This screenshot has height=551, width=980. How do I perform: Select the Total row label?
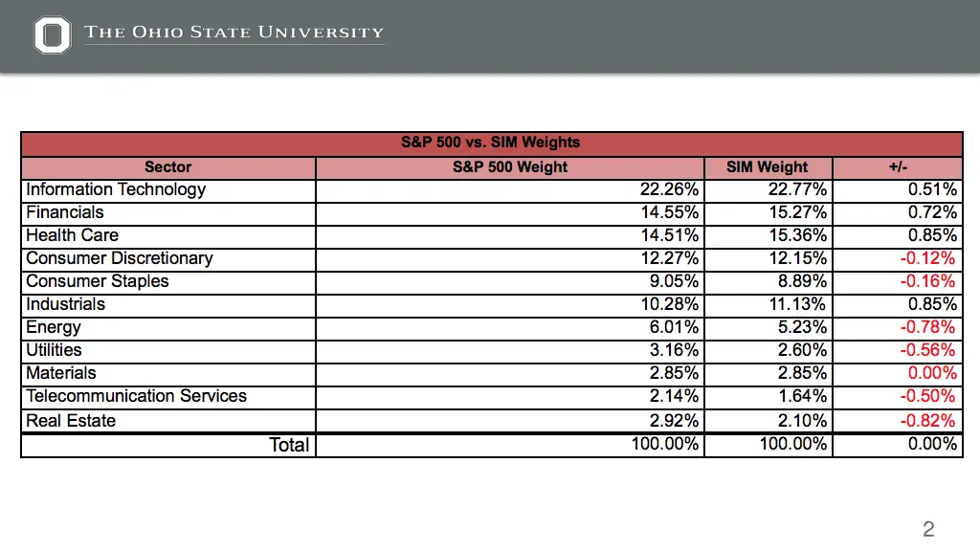click(x=289, y=445)
